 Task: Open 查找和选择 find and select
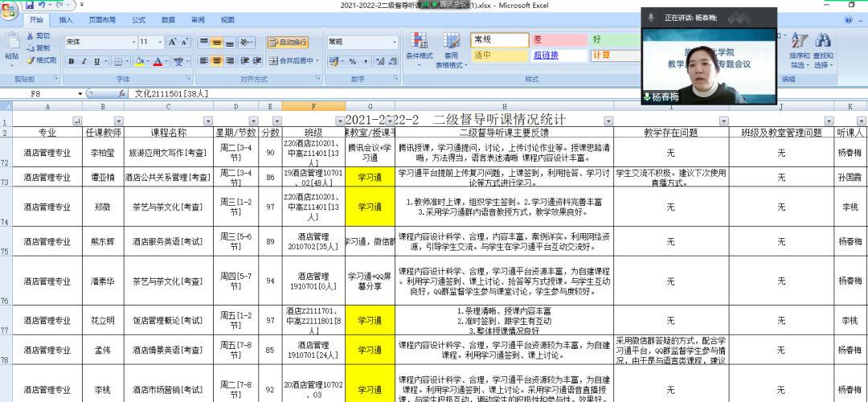pos(823,49)
